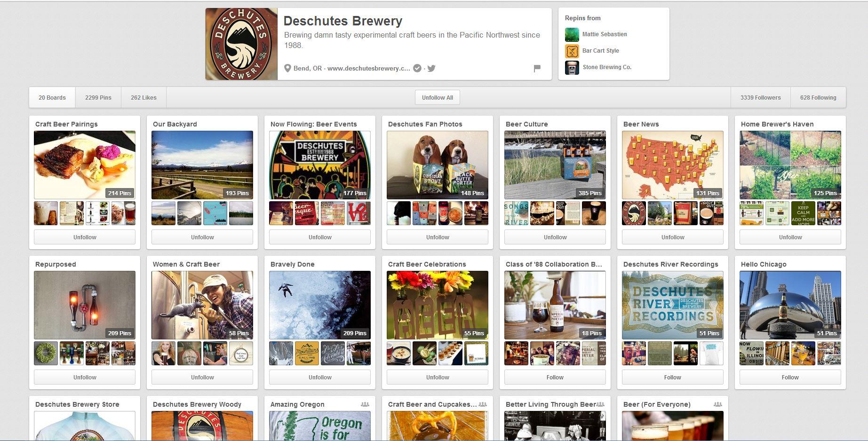The height and width of the screenshot is (441, 868).
Task: Open Craft Beer Celebrations flowers cover
Action: point(438,305)
